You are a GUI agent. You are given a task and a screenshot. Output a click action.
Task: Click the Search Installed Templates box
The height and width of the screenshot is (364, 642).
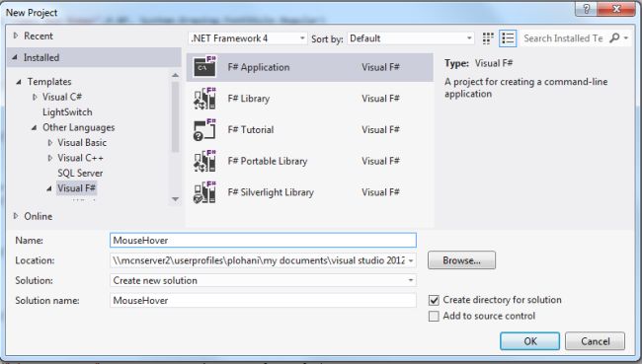(564, 38)
